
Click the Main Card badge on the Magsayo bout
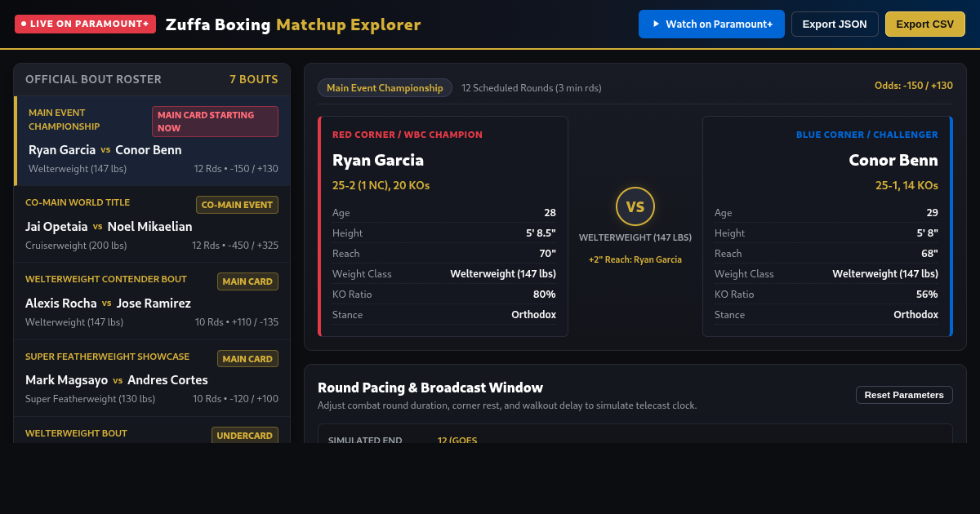pyautogui.click(x=247, y=359)
